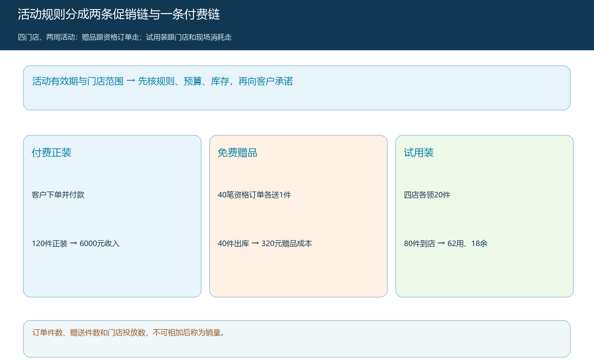Click the text 客户下单并付款
Image resolution: width=594 pixels, height=364 pixels.
pyautogui.click(x=58, y=195)
